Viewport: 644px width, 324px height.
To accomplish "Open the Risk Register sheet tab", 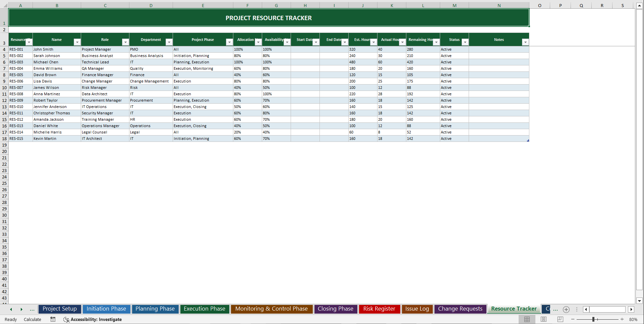I will pos(379,309).
